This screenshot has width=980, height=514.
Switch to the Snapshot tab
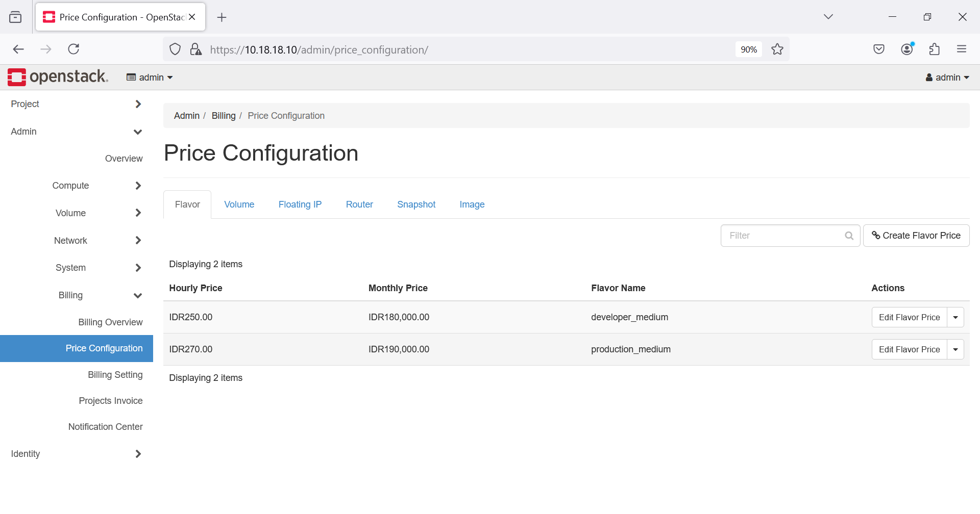(x=416, y=204)
